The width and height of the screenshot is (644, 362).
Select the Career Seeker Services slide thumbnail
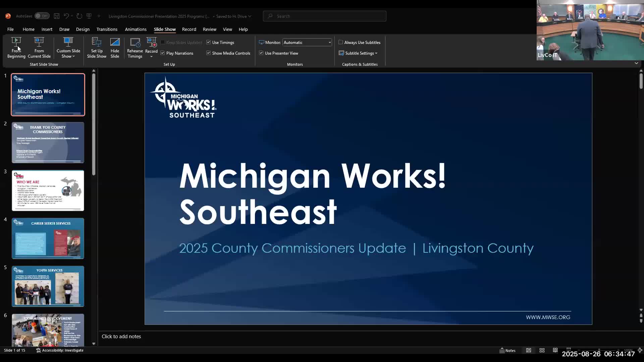[48, 238]
